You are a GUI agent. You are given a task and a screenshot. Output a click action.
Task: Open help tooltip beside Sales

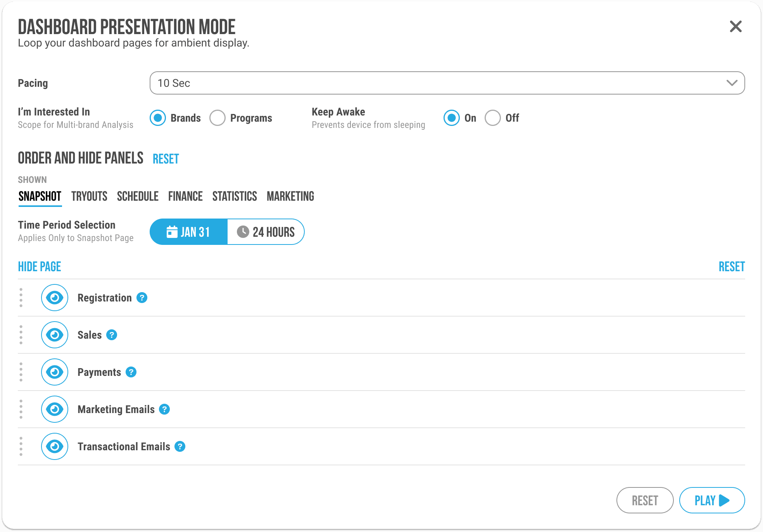pos(112,335)
